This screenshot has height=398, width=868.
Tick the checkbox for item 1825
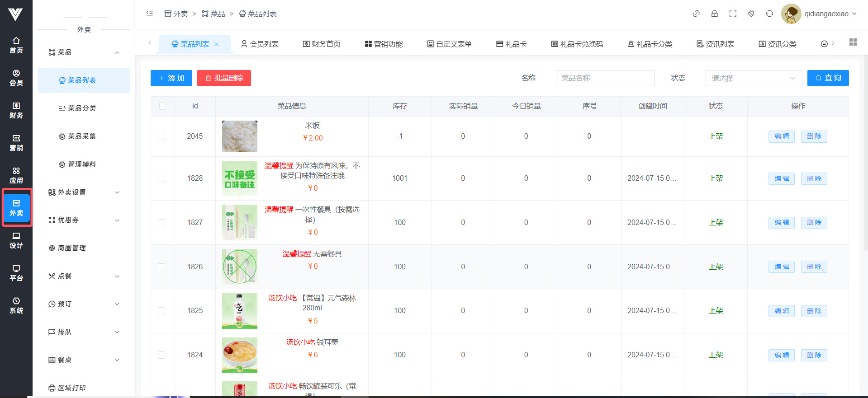[161, 311]
